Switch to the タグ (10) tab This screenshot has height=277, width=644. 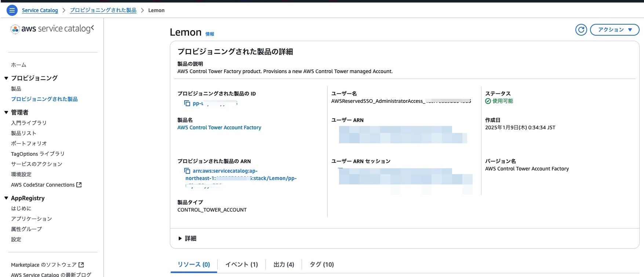(322, 265)
